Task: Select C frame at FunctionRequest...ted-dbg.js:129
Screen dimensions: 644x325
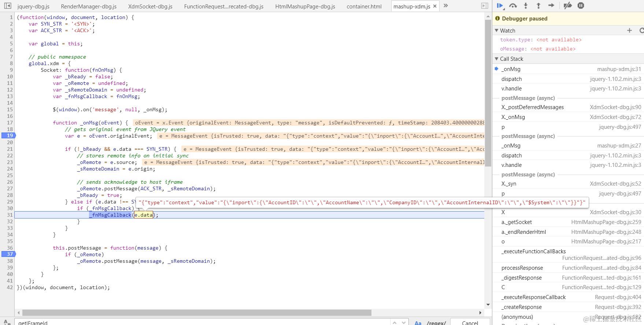Action: [568, 287]
